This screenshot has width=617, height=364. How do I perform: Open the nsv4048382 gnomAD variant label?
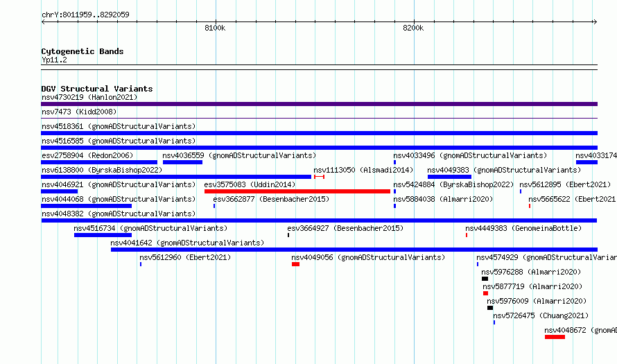tap(119, 214)
